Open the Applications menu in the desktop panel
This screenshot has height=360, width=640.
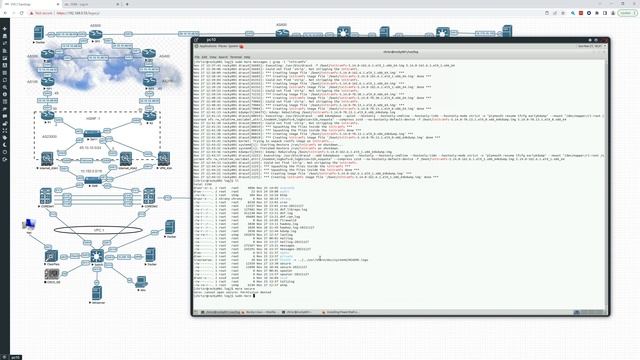207,46
